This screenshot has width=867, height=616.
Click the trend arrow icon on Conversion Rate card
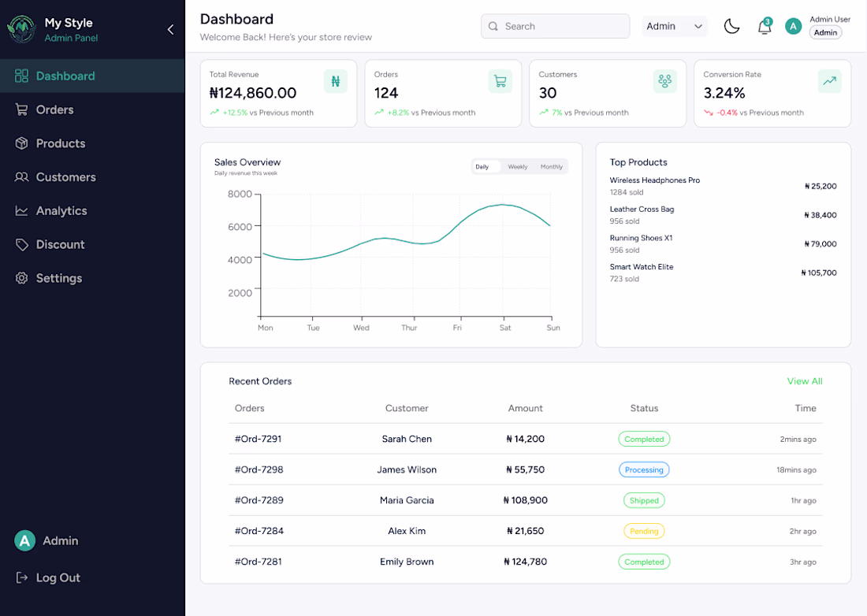pyautogui.click(x=829, y=81)
